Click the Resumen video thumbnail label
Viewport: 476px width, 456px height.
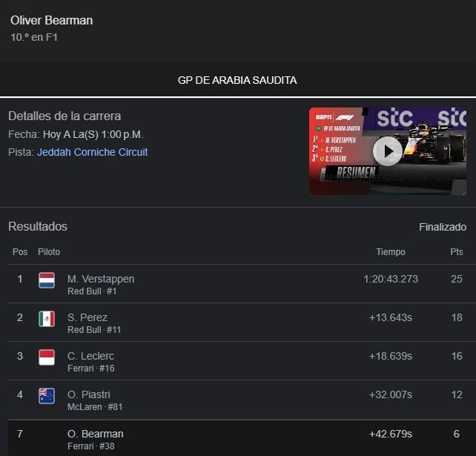357,173
